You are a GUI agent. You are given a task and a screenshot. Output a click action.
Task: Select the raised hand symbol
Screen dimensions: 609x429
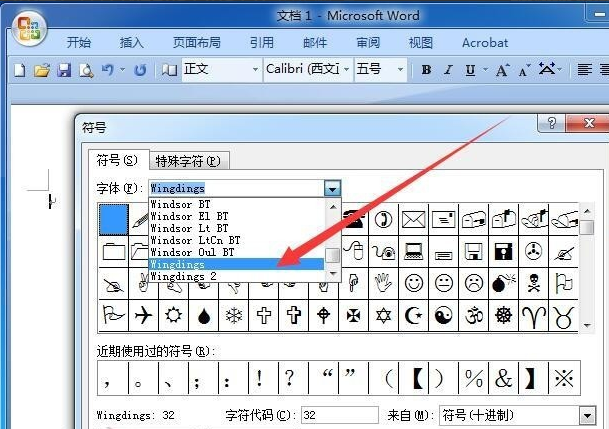(x=383, y=283)
